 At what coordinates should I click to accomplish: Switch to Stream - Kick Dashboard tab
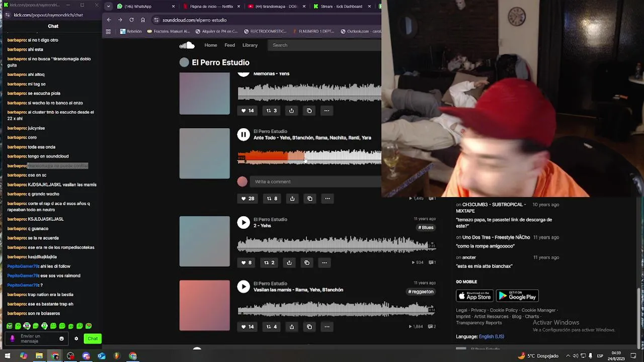[x=342, y=7]
